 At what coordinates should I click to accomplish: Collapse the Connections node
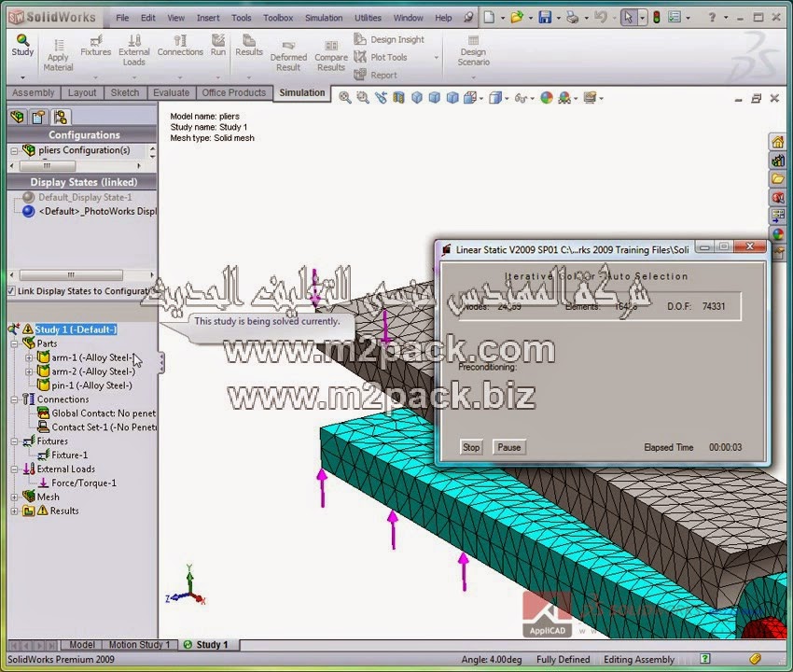14,399
